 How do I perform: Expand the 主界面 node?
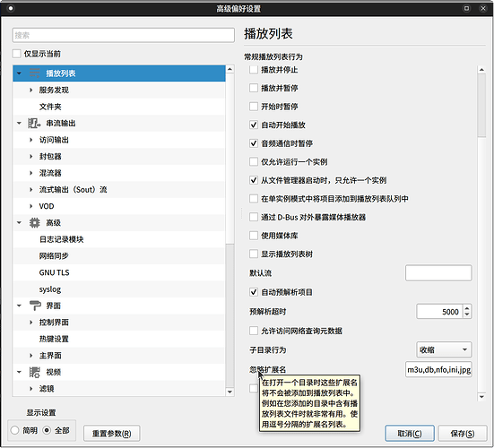tap(30, 356)
